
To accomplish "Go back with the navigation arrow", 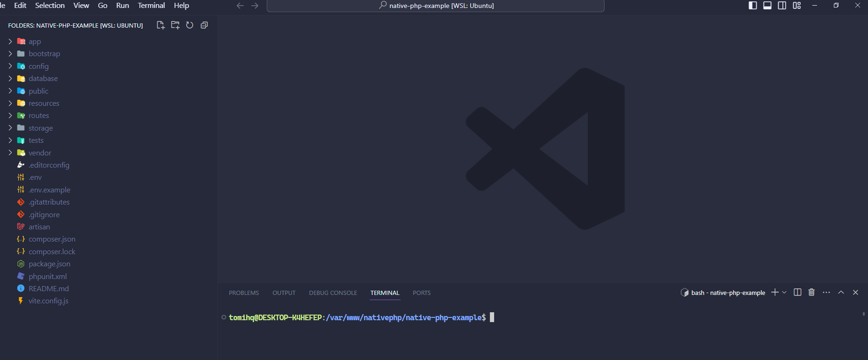I will pos(240,6).
